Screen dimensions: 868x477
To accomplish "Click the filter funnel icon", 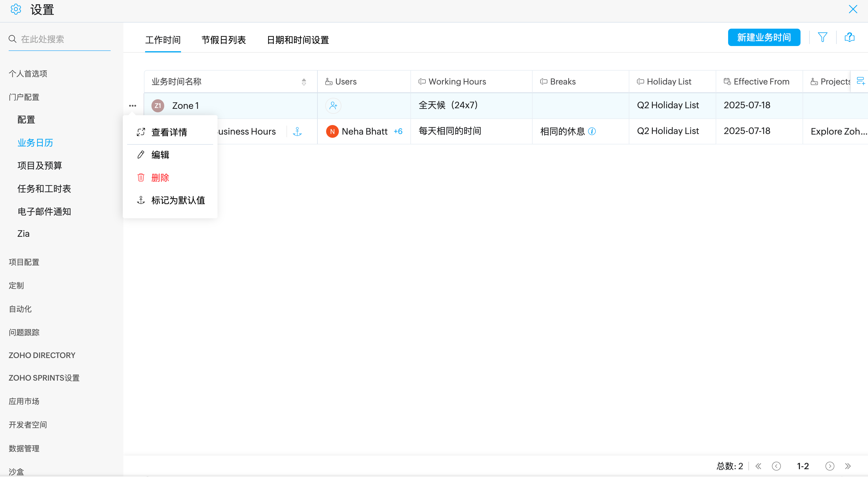I will [x=822, y=37].
